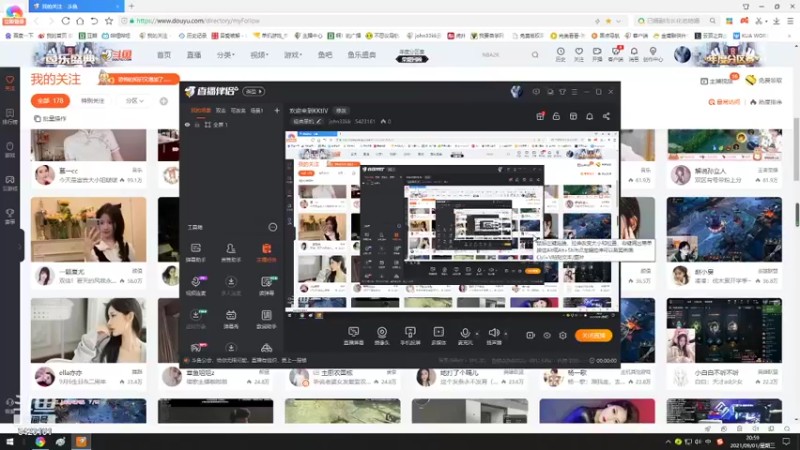Click the browser home icon
800x450 pixels.
[80, 21]
